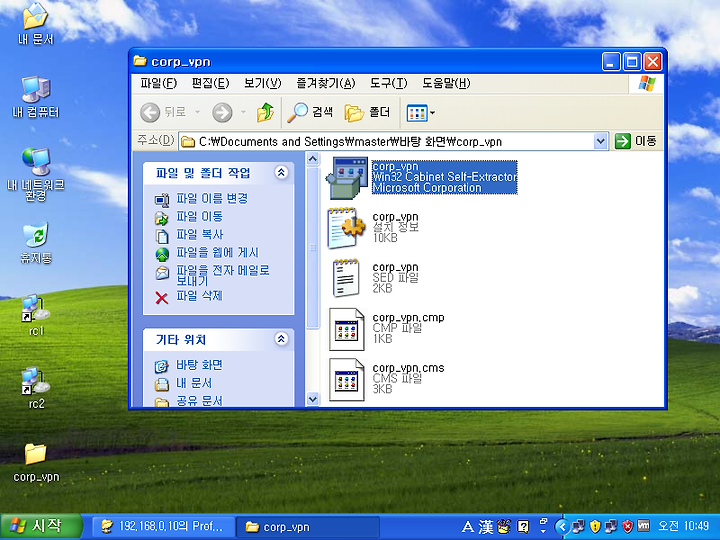
Task: Click the clock 오전 10:49
Action: coord(684,526)
